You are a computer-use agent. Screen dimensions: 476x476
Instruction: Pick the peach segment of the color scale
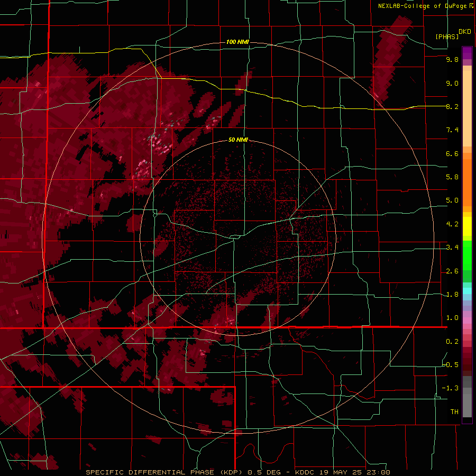[467, 108]
